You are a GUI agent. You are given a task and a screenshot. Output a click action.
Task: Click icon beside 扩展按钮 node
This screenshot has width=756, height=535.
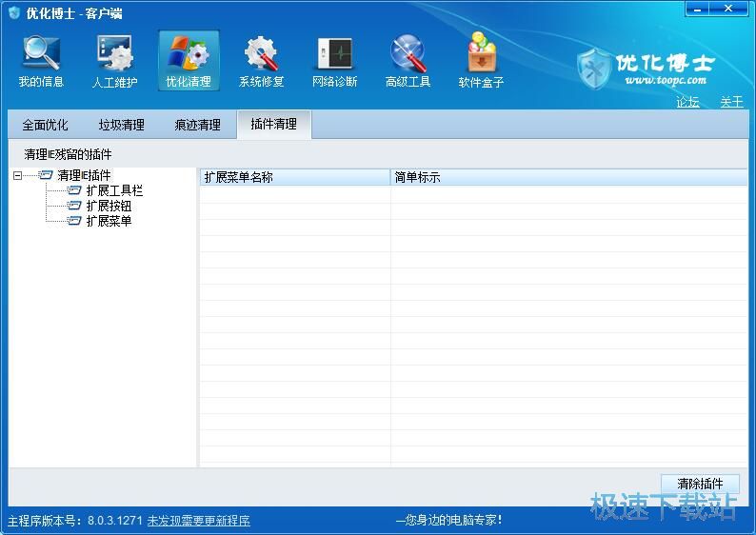point(73,206)
